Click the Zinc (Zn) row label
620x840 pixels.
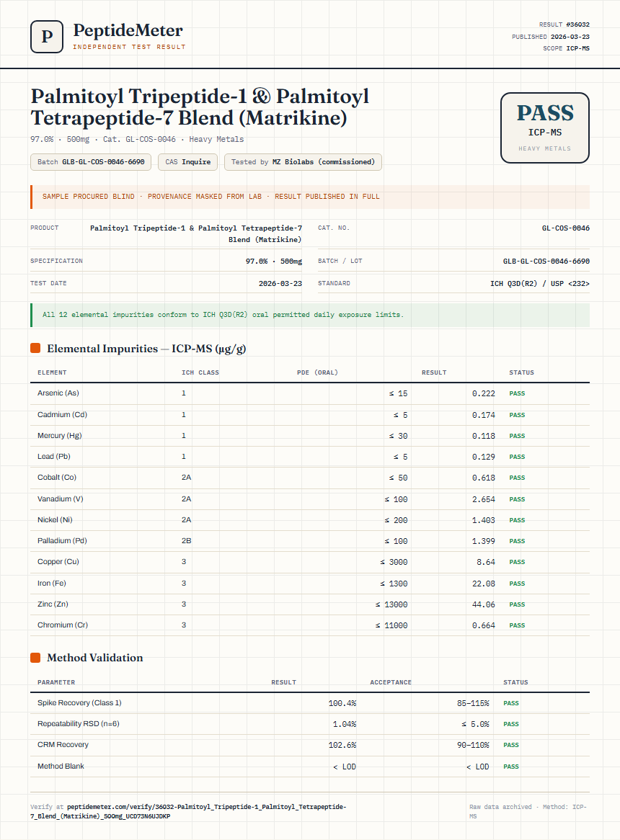pyautogui.click(x=53, y=604)
